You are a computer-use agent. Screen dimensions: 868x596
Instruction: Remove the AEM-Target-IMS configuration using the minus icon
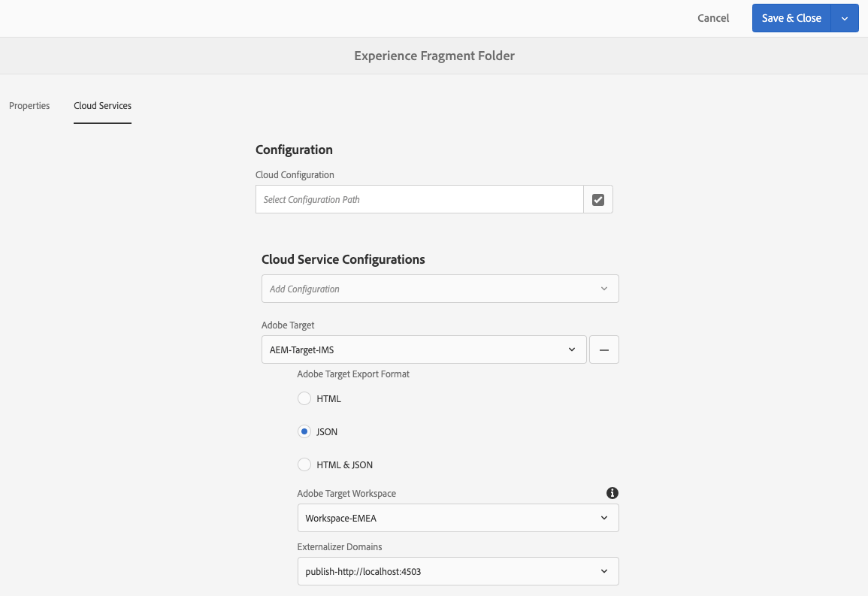[603, 349]
